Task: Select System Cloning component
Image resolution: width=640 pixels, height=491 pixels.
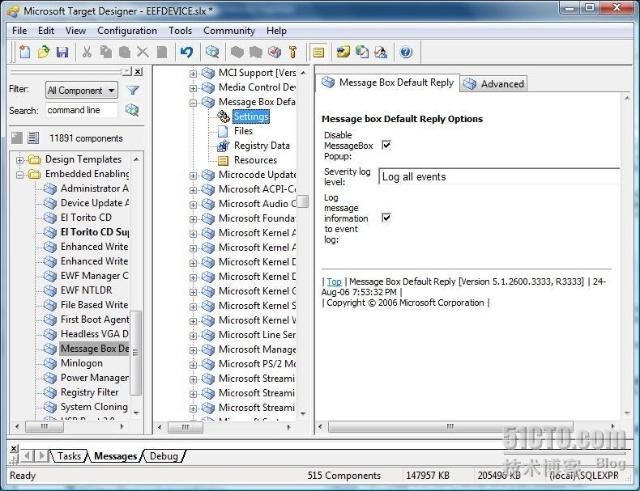Action: (x=94, y=407)
